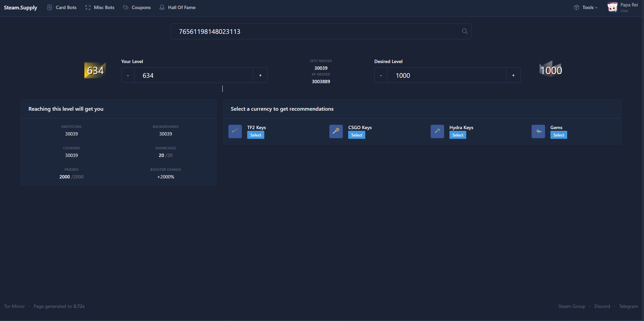Go to Steam.Supply home logo

[x=20, y=7]
